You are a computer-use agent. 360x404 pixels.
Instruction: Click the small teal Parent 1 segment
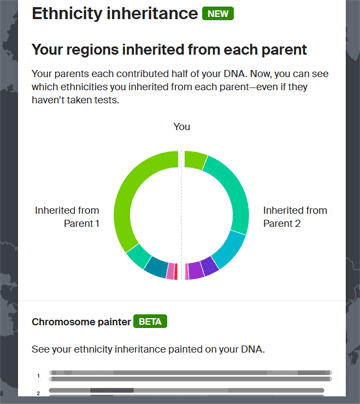tap(139, 256)
